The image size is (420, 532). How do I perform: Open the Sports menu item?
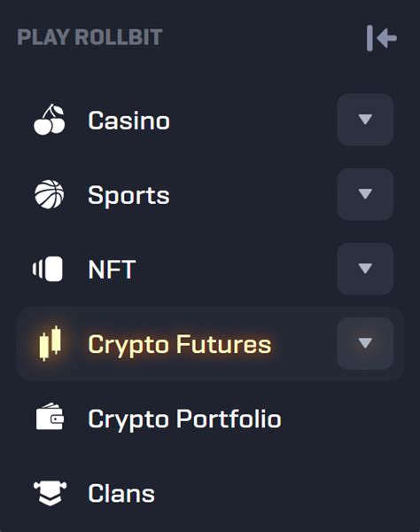(128, 196)
